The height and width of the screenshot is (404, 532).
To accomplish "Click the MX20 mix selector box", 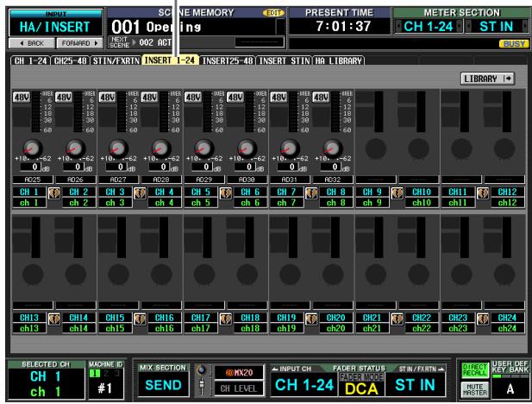I will coord(239,373).
